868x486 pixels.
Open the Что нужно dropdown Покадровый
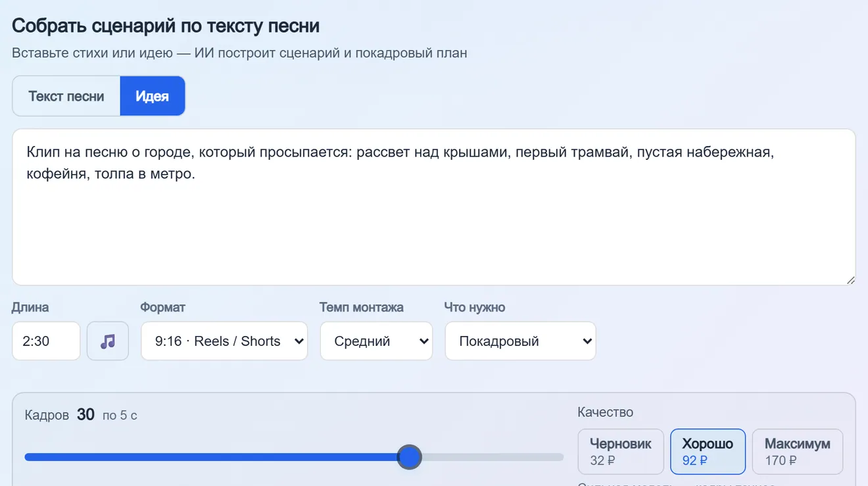coord(520,341)
